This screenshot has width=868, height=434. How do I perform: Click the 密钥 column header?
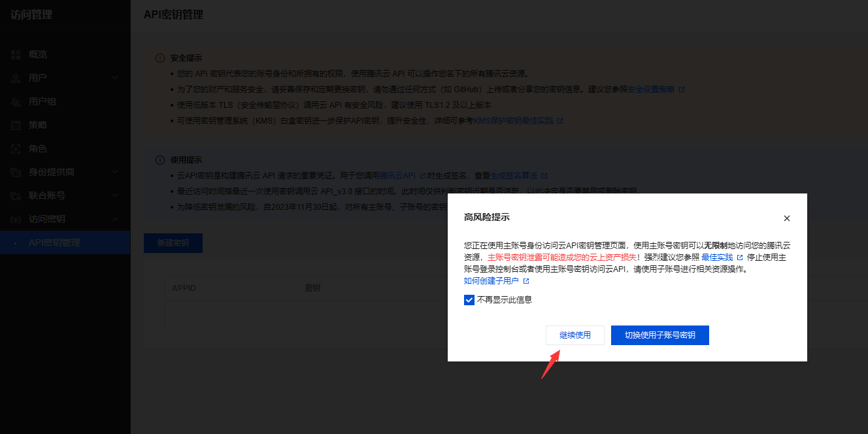[312, 288]
